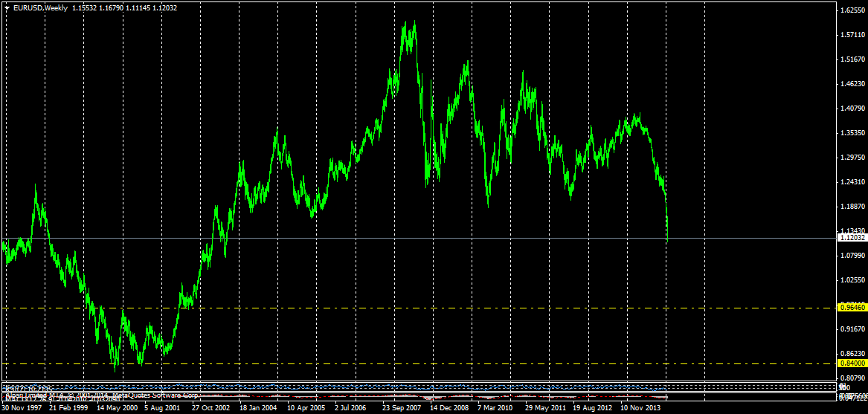Click the highlighted 1.12032 price label
This screenshot has width=868, height=414.
pos(852,238)
